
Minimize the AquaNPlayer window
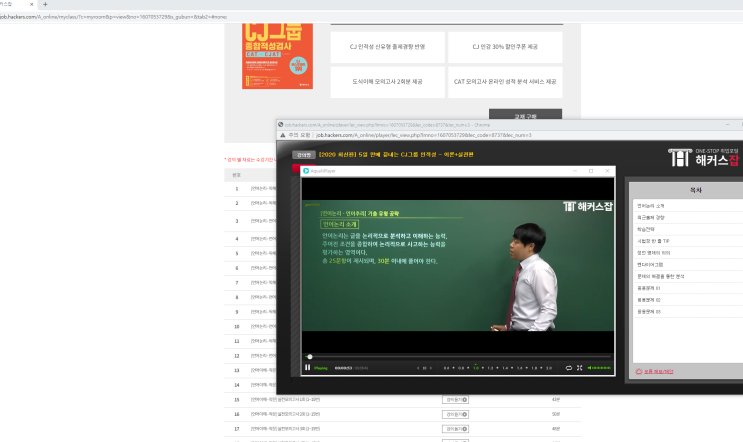(x=575, y=171)
